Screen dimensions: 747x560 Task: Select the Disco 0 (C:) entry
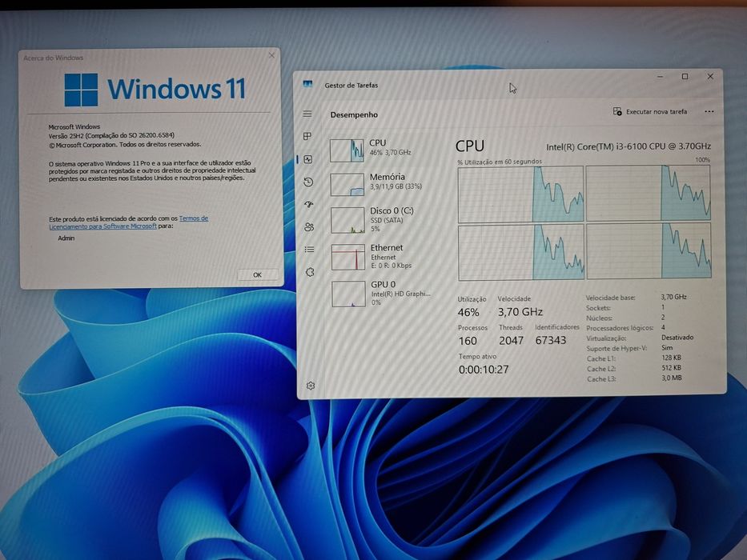[x=387, y=220]
